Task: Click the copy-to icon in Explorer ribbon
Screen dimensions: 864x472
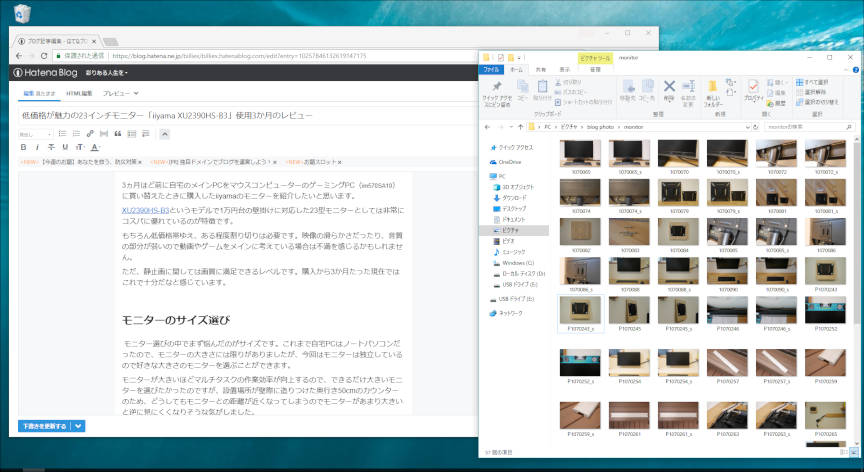Action: [x=647, y=86]
